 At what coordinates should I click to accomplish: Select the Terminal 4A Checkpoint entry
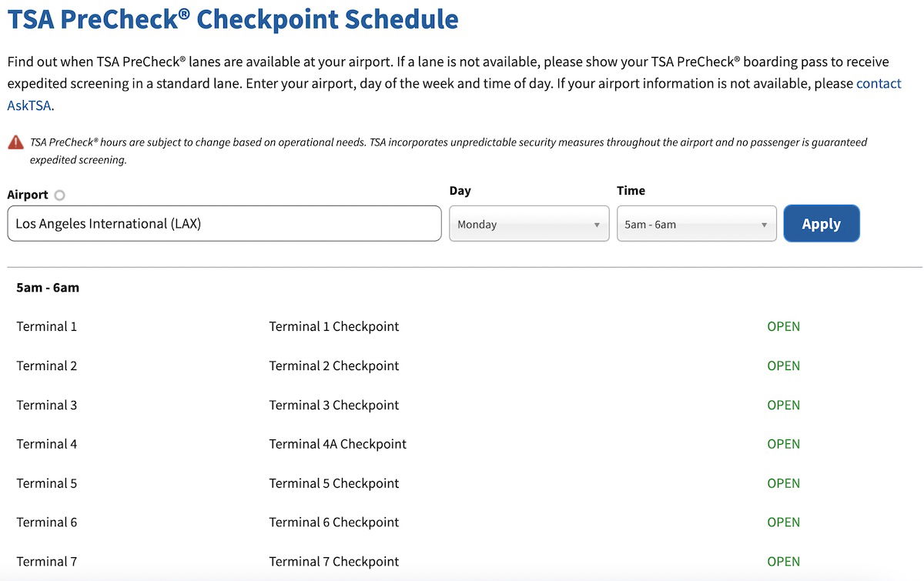337,444
